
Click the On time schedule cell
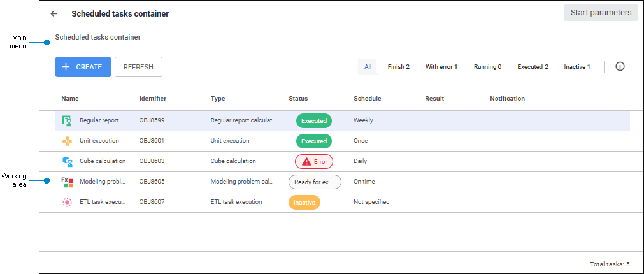coord(364,181)
